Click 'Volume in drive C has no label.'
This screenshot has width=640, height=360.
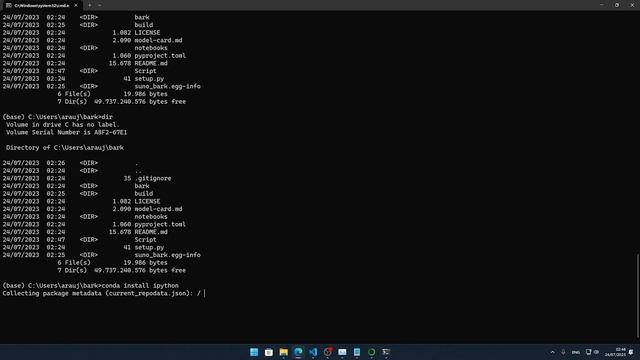point(63,124)
